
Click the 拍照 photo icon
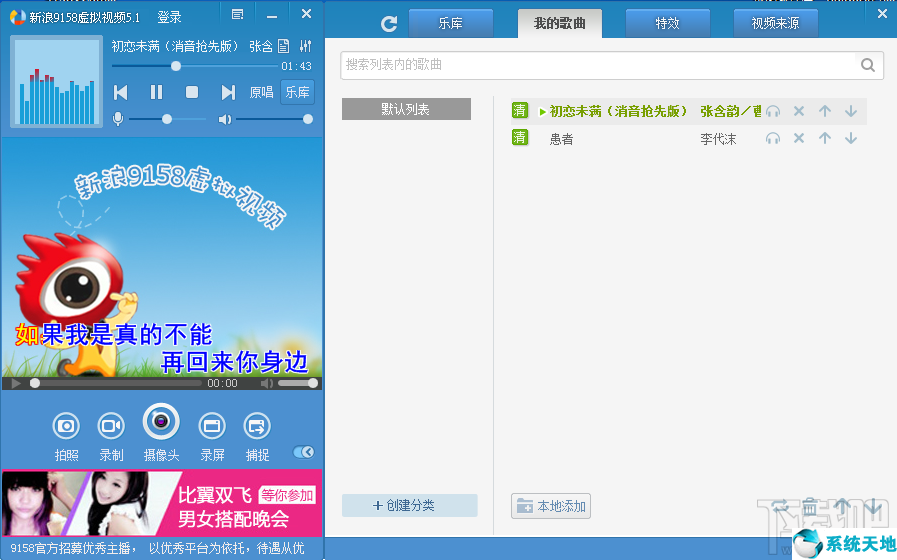pos(66,426)
